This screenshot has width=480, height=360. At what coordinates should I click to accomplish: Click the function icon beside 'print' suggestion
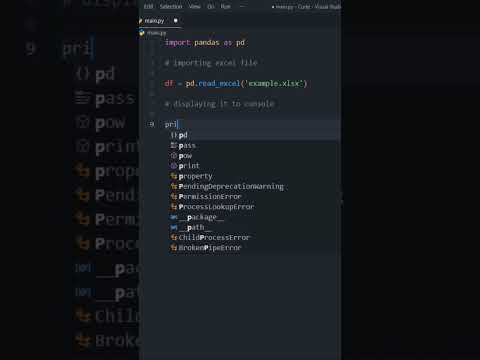point(174,166)
